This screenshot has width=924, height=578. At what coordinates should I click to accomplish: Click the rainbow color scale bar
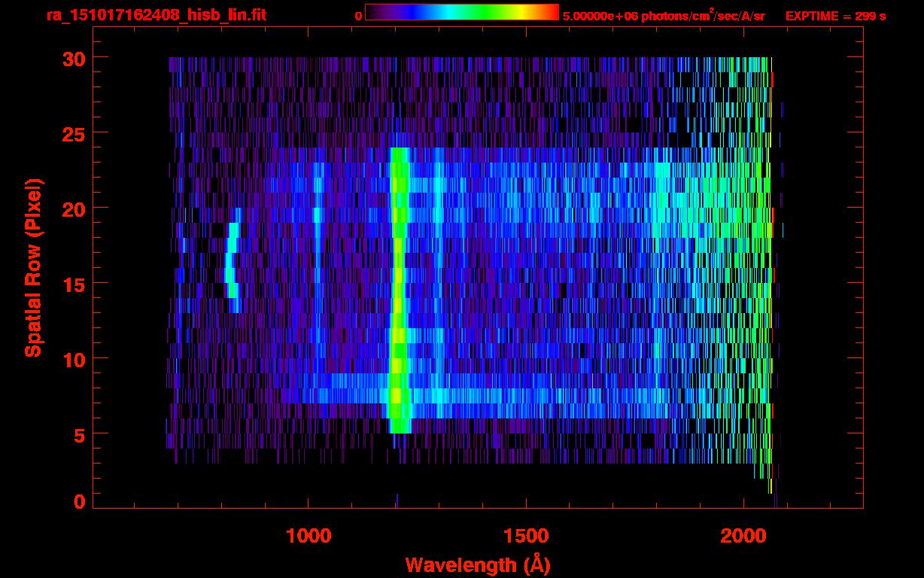point(462,12)
